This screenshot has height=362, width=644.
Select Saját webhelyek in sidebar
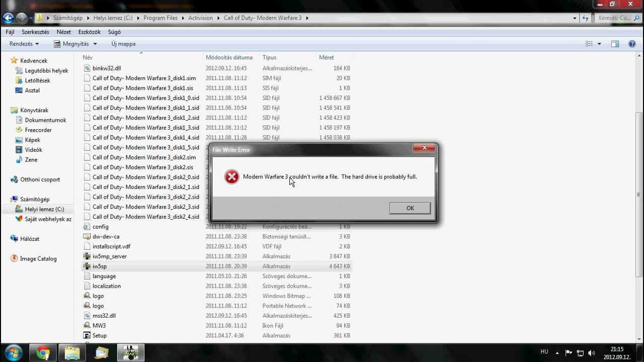pyautogui.click(x=48, y=219)
